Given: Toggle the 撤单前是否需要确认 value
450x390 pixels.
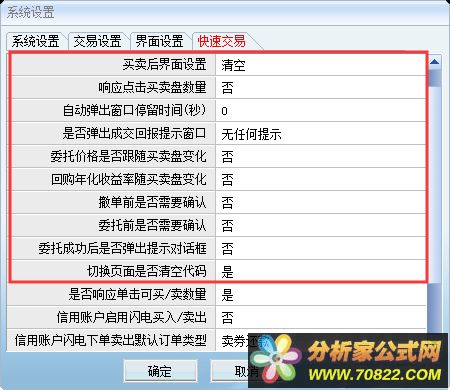Looking at the screenshot, I should (321, 203).
